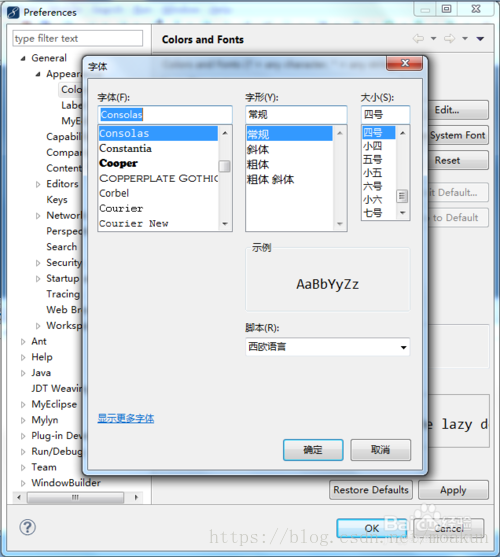
Task: Expand the Editors tree node
Action: pos(38,184)
